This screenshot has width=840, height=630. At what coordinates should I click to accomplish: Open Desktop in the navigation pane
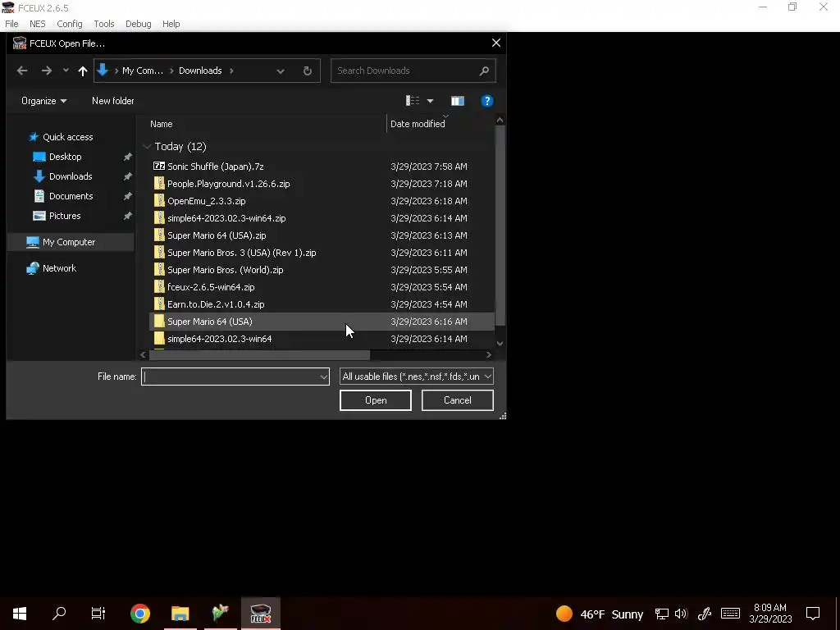click(x=66, y=157)
